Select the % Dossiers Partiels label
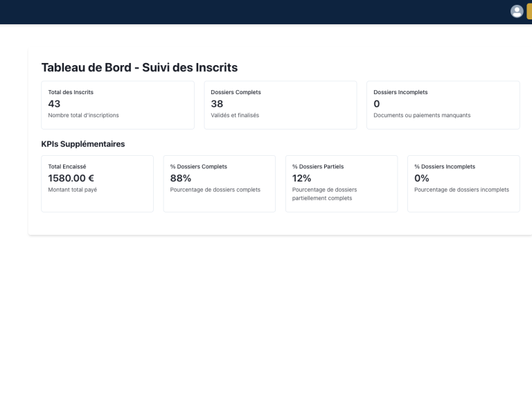 tap(318, 166)
